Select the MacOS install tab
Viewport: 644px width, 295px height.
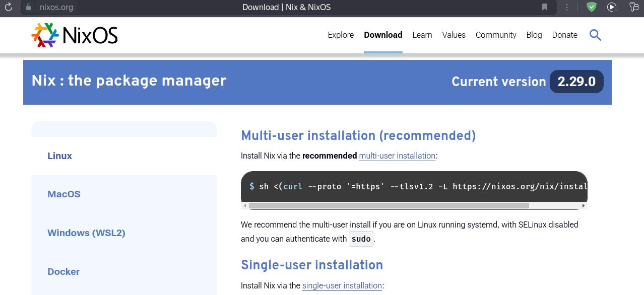tap(64, 194)
